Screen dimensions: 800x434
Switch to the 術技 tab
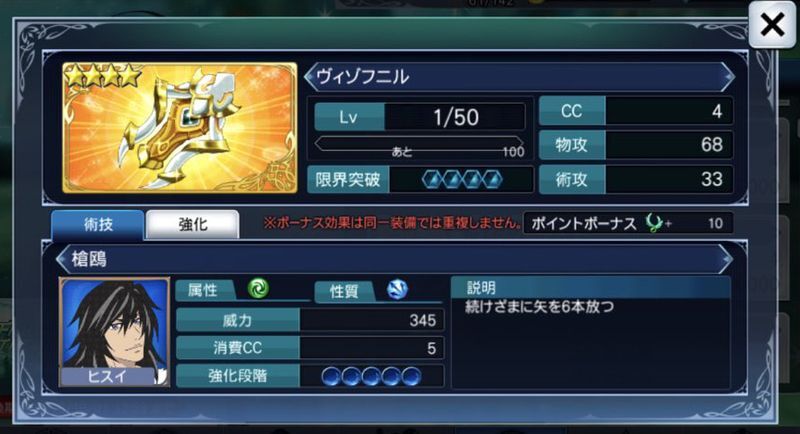click(97, 224)
